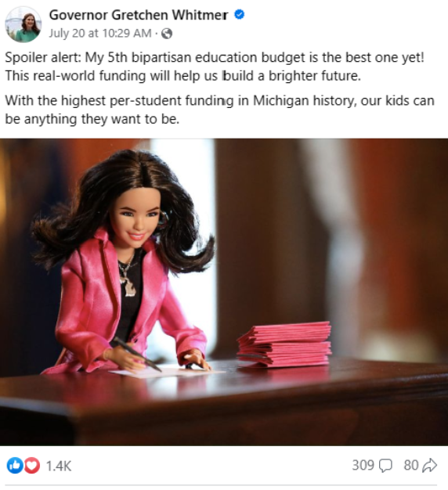The image size is (448, 490).
Task: Visit the Governor Gretchen Whitmer page name
Action: (139, 15)
